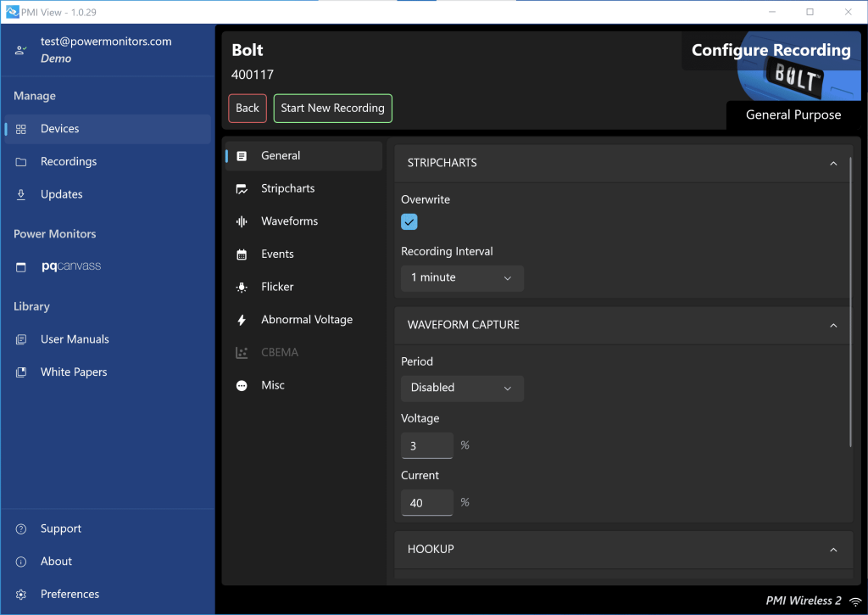Select the Devices grid icon
Image resolution: width=868 pixels, height=615 pixels.
21,128
